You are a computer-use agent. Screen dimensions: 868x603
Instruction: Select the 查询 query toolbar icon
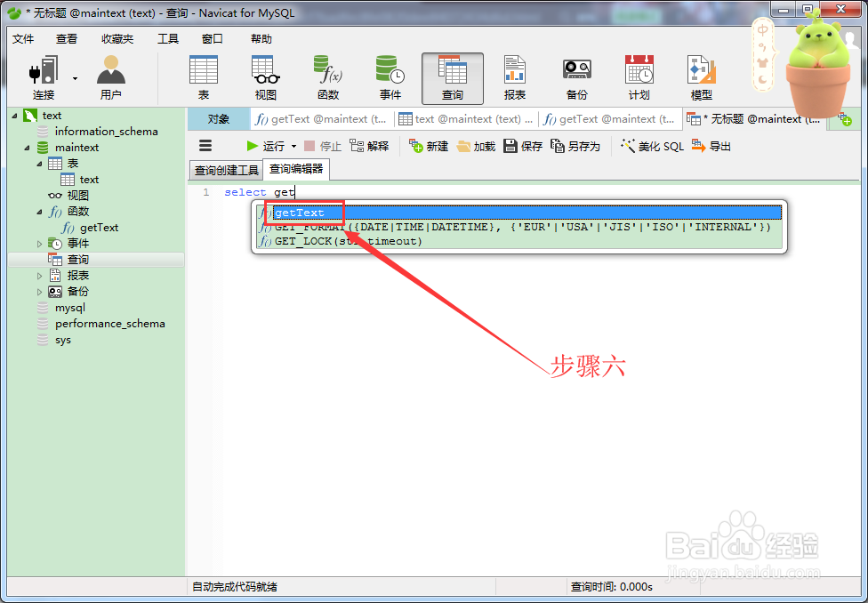coord(453,78)
